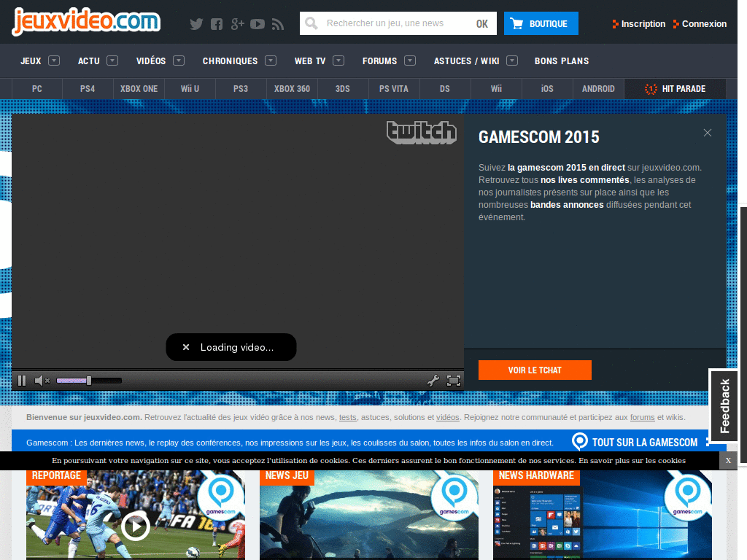
Task: Open the BONS PLANS menu item
Action: 562,61
